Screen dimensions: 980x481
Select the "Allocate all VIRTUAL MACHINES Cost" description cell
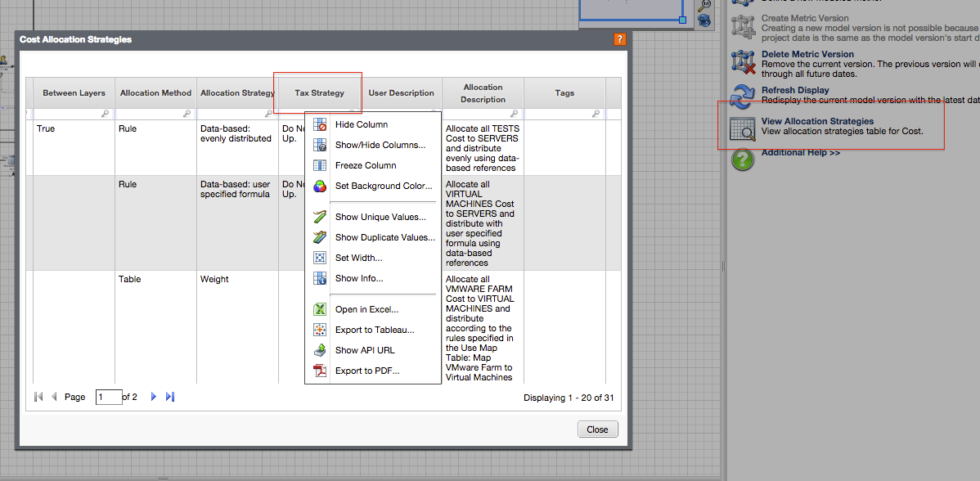[x=483, y=223]
